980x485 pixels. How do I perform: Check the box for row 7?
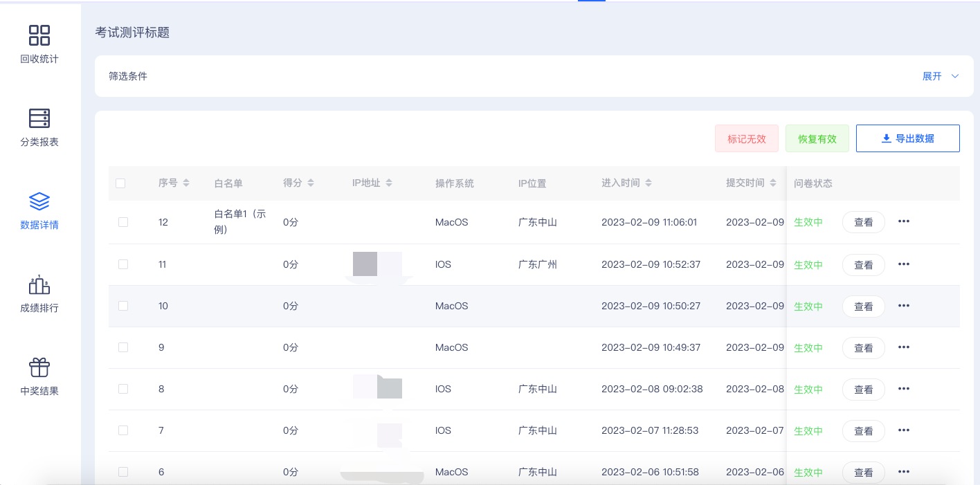click(123, 430)
